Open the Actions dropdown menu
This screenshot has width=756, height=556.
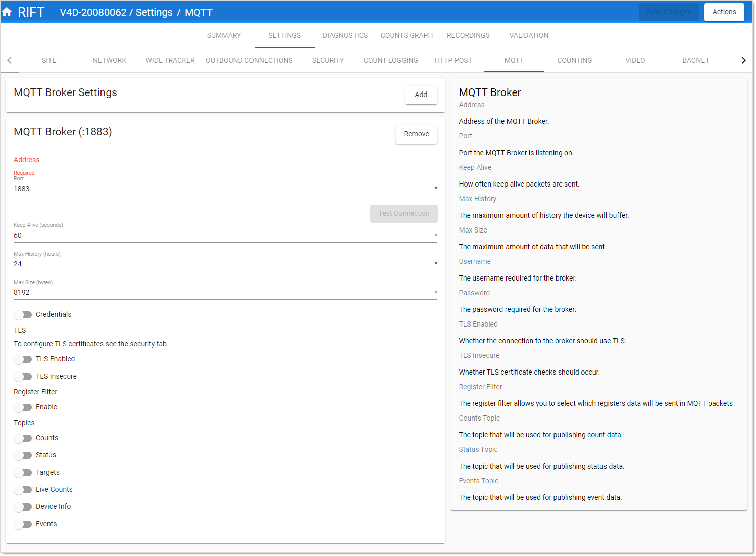[724, 12]
